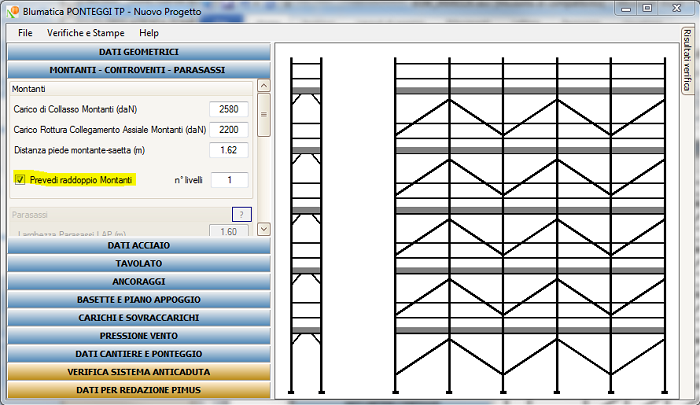Collapse the MONTANTI - CONTROVENTI - PARASASSI section
Image resolution: width=700 pixels, height=405 pixels.
tap(138, 69)
